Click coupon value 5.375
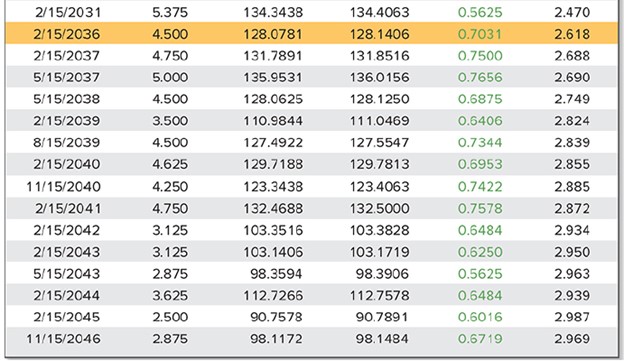The width and height of the screenshot is (624, 361). click(x=170, y=12)
